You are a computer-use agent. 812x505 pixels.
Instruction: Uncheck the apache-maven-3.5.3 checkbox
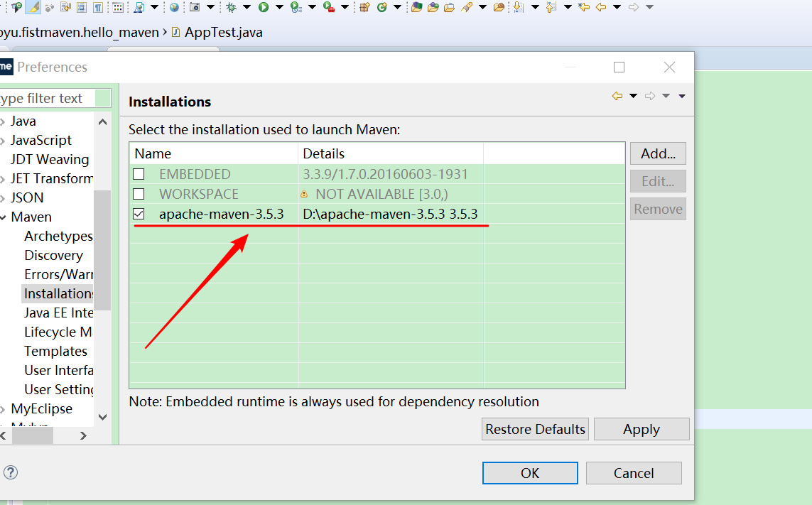[x=139, y=213]
